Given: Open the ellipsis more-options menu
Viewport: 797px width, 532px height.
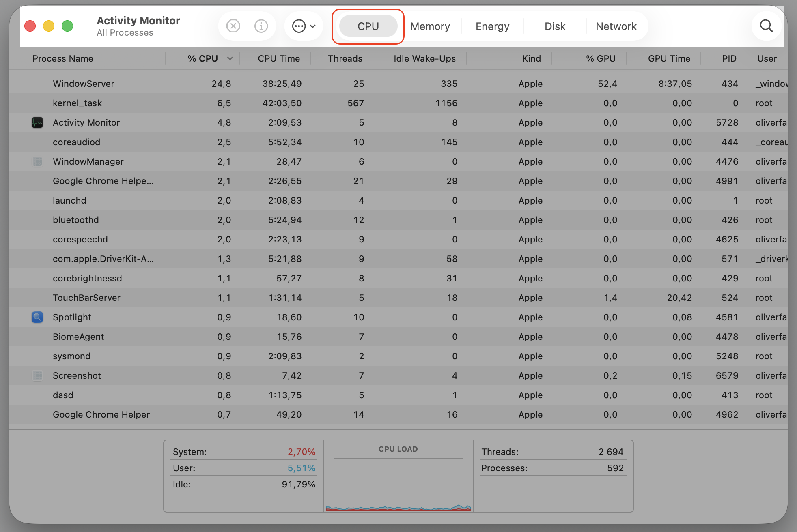Looking at the screenshot, I should tap(304, 26).
